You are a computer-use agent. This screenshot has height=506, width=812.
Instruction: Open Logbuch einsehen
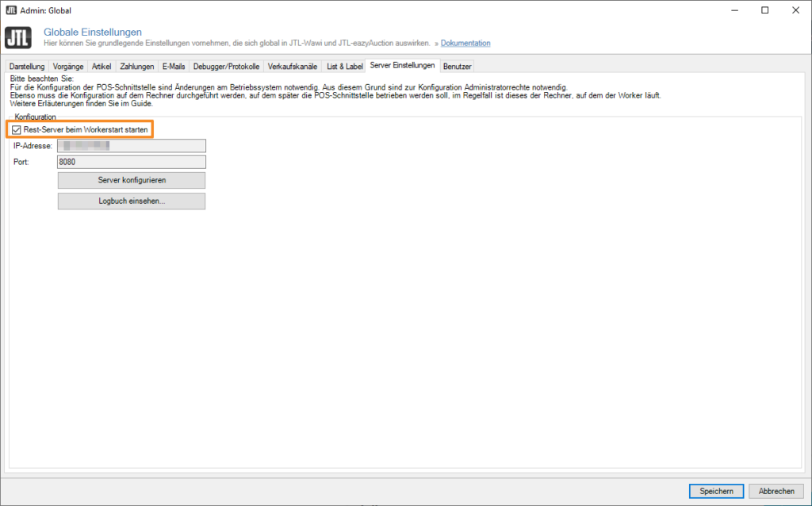tap(131, 201)
